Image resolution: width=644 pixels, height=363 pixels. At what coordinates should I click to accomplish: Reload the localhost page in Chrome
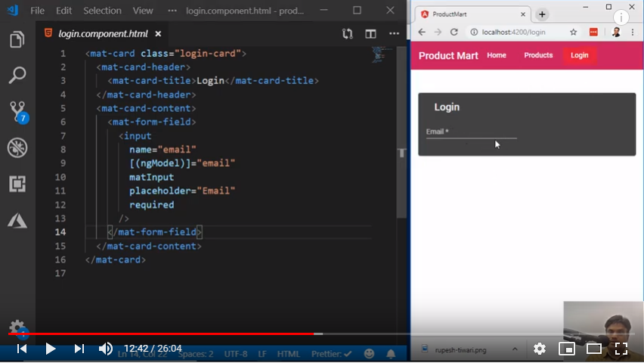click(454, 33)
